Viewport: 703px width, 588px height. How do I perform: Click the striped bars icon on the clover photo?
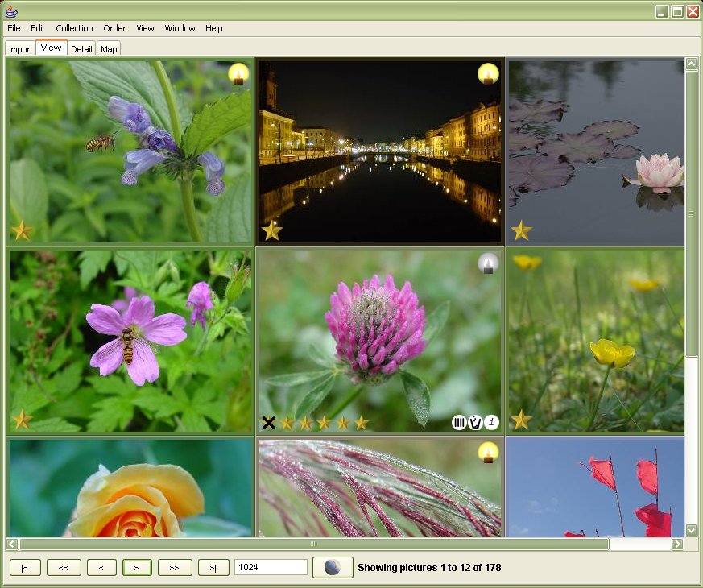[x=459, y=423]
